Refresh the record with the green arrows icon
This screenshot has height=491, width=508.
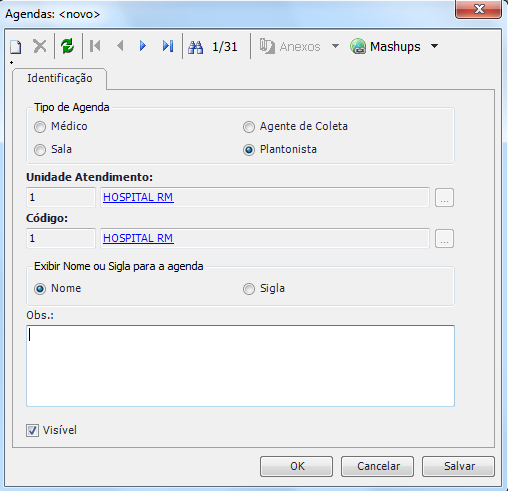pos(67,46)
